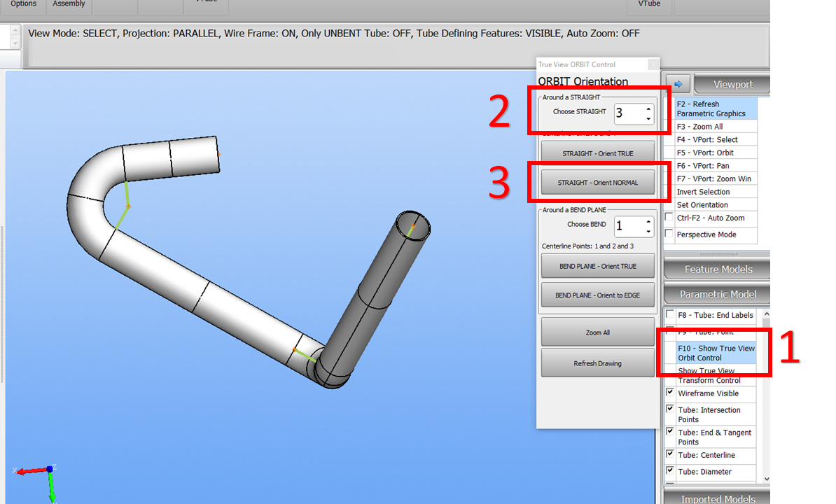Open the Assembly toolbar menu
Viewport: 836px width, 504px height.
click(69, 4)
